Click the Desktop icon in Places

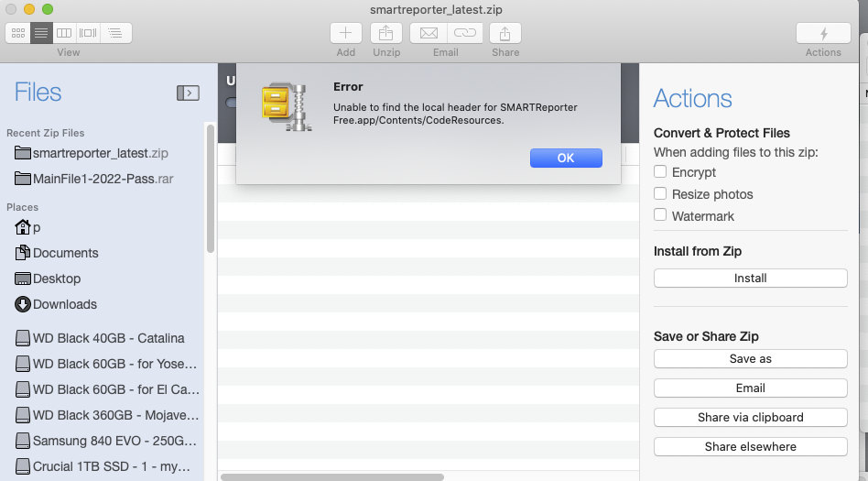point(23,279)
